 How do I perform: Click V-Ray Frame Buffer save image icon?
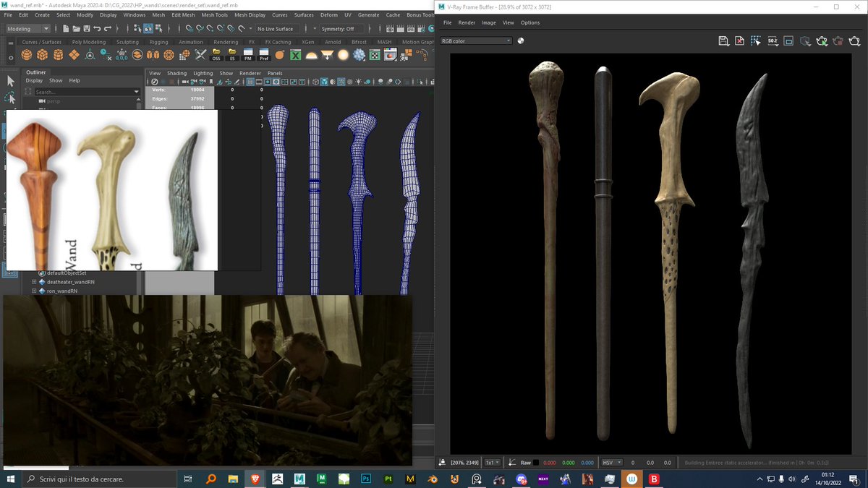click(723, 41)
